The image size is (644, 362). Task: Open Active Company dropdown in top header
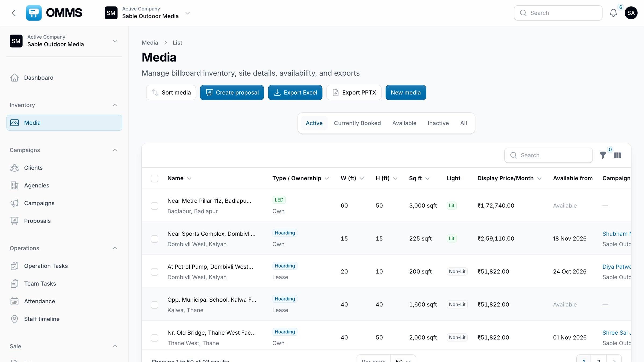click(x=148, y=13)
